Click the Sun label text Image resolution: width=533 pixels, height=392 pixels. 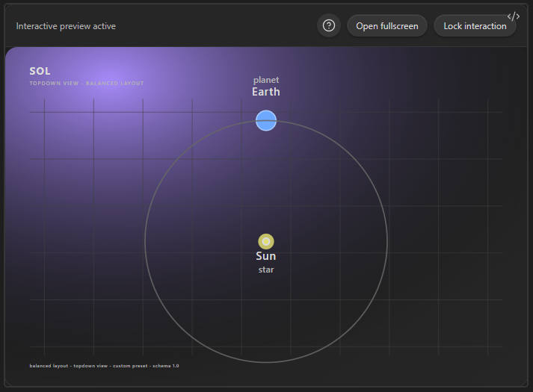point(266,256)
